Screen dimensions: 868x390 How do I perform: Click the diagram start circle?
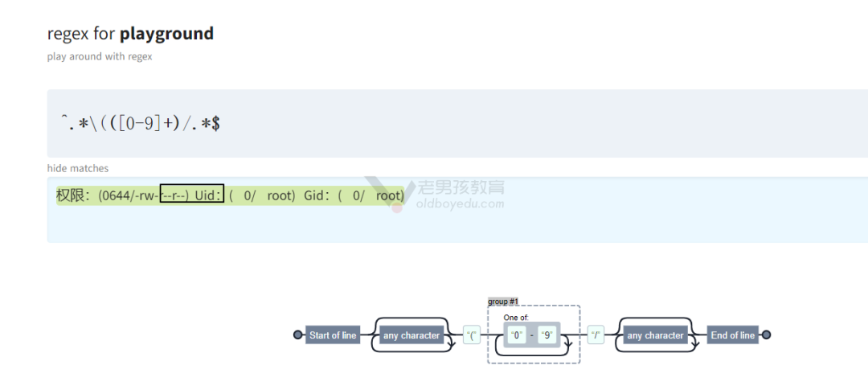coord(298,335)
